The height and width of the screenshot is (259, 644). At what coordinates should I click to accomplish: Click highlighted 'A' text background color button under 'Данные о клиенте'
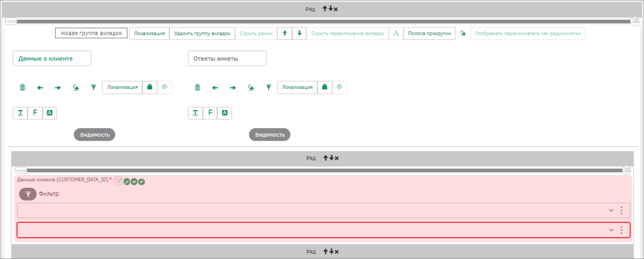49,113
